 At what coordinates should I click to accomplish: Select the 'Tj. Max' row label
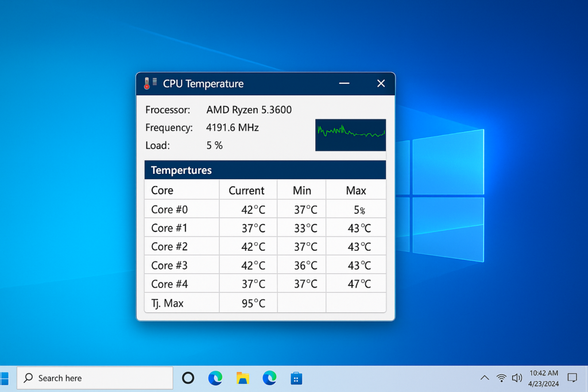point(167,303)
